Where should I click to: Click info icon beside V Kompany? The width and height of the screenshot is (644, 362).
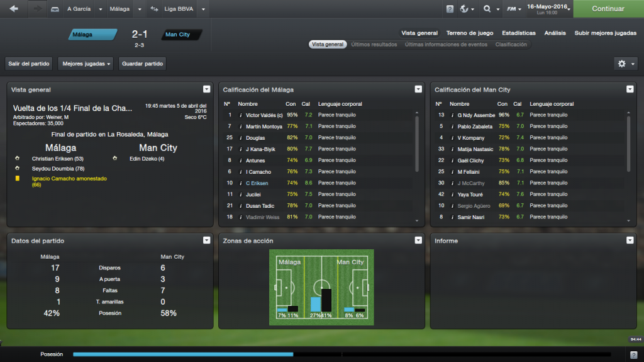pos(453,138)
